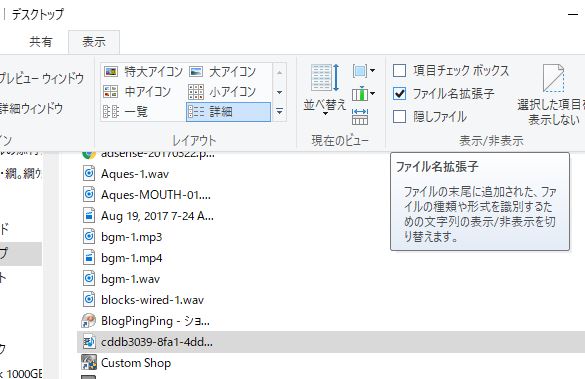
Task: Select the BlogPingPing shortcut icon
Action: [89, 321]
